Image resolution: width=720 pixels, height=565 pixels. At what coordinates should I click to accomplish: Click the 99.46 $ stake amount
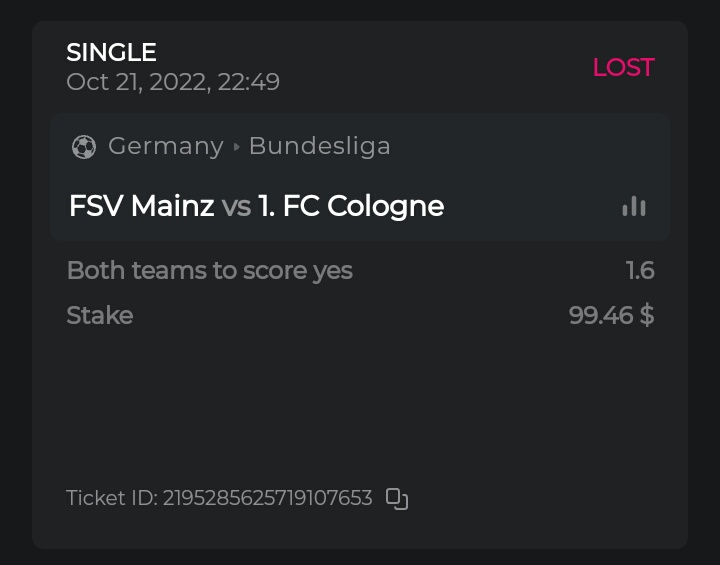[611, 316]
